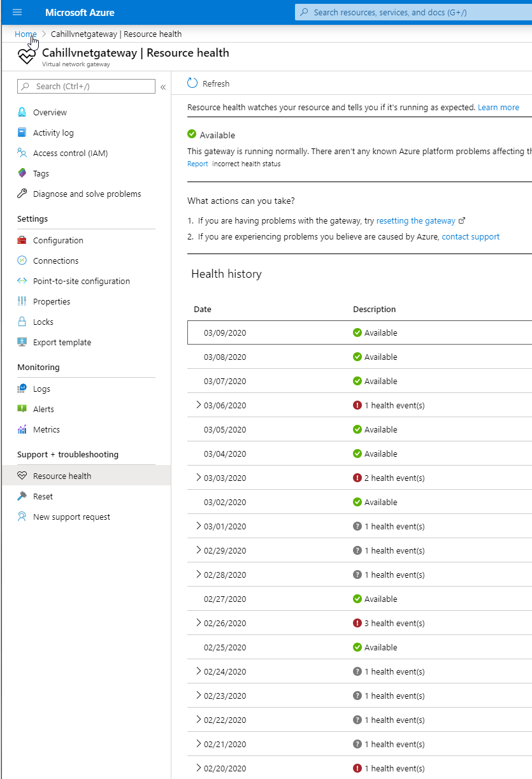
Task: Click the Connections icon
Action: pyautogui.click(x=22, y=261)
